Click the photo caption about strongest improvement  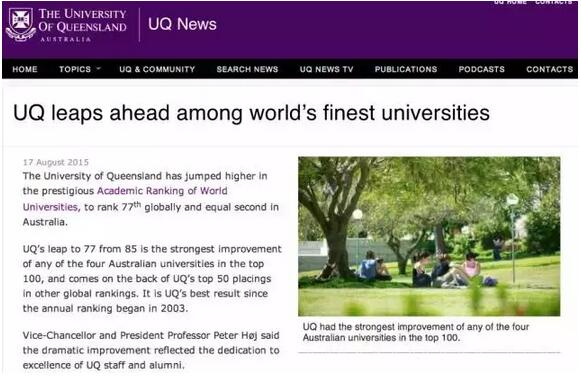point(416,332)
